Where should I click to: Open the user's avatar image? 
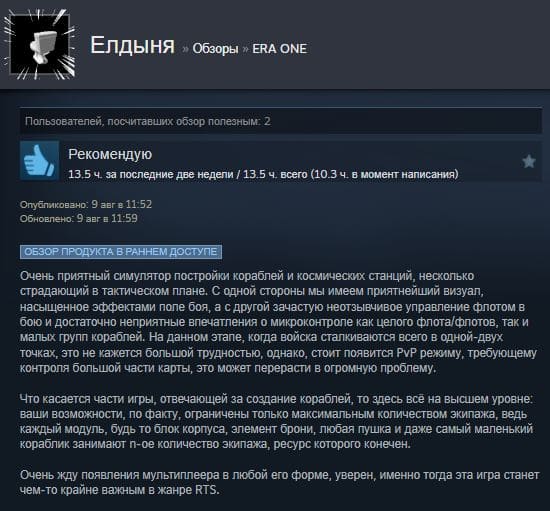pos(40,44)
